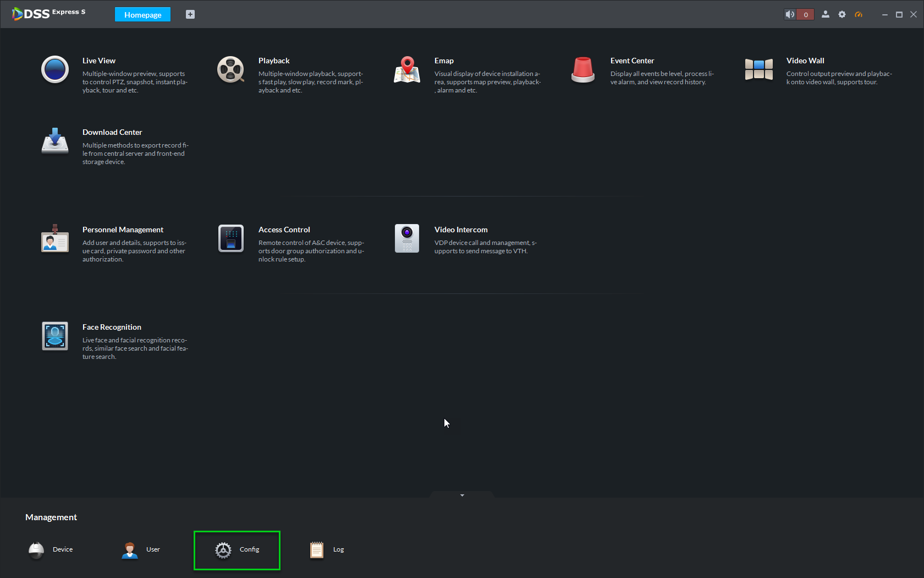924x578 pixels.
Task: Click the Management section heading
Action: coord(51,517)
